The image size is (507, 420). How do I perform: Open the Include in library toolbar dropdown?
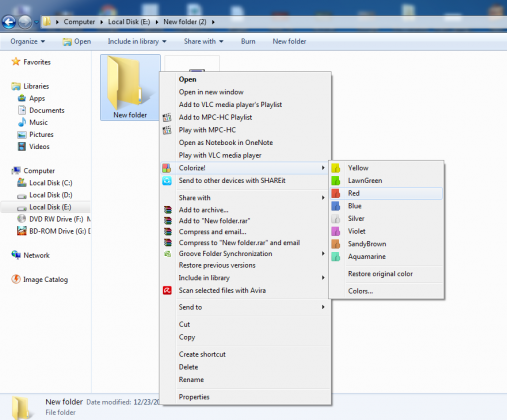click(137, 42)
